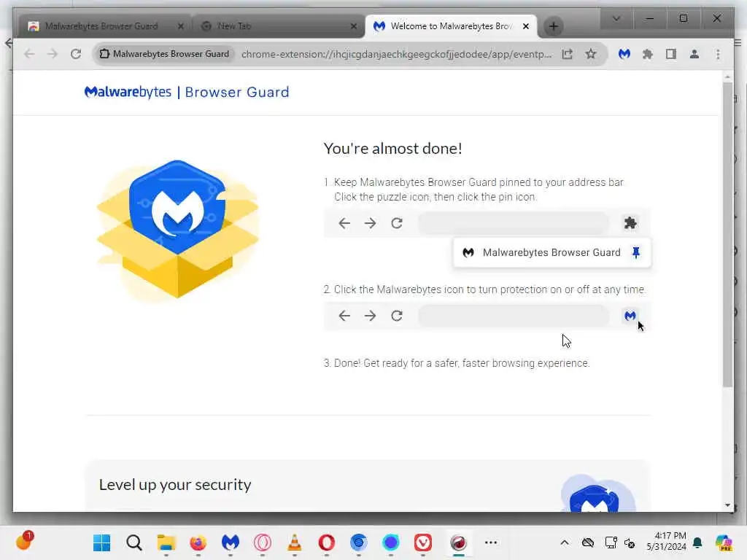Click the Malwarebytes Browser Guard site chip

tap(164, 54)
